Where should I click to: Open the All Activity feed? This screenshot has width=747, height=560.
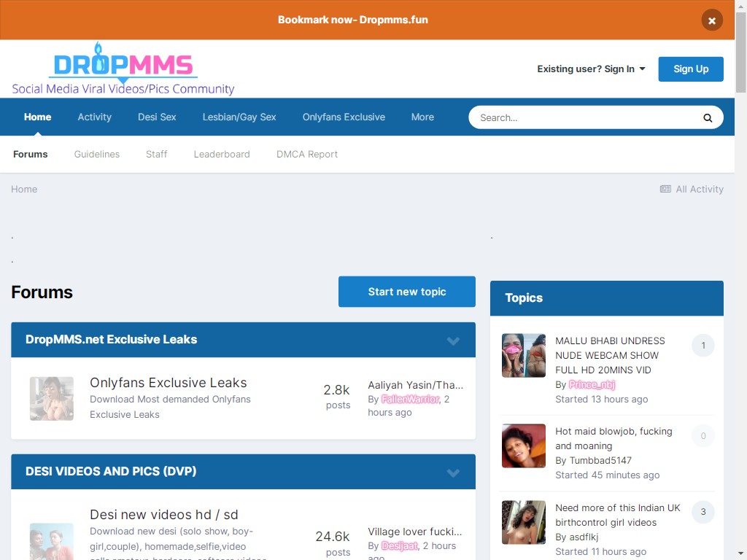(x=692, y=189)
